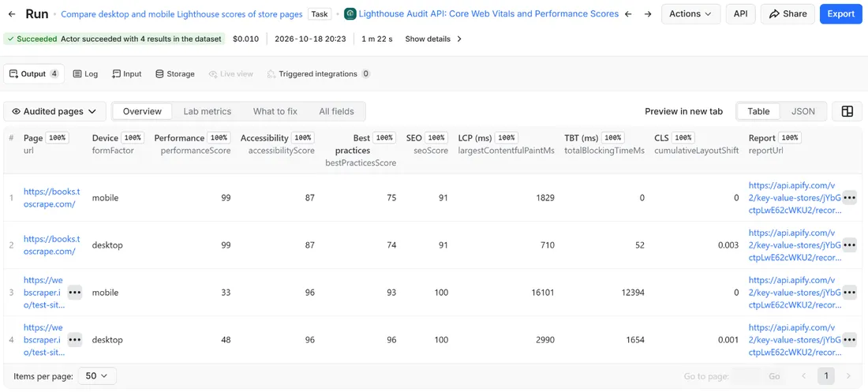This screenshot has width=868, height=392.
Task: Open the Lighthouse Audit API actor icon
Action: coord(350,14)
